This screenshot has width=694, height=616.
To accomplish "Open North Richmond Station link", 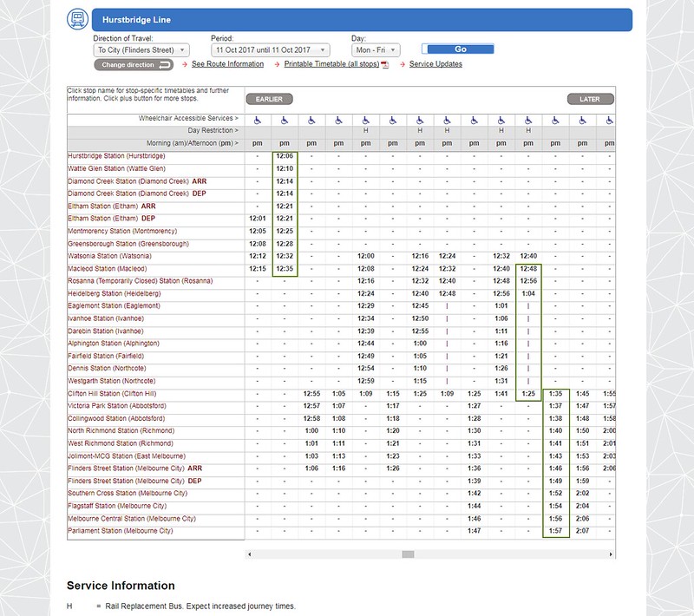I will [x=121, y=430].
